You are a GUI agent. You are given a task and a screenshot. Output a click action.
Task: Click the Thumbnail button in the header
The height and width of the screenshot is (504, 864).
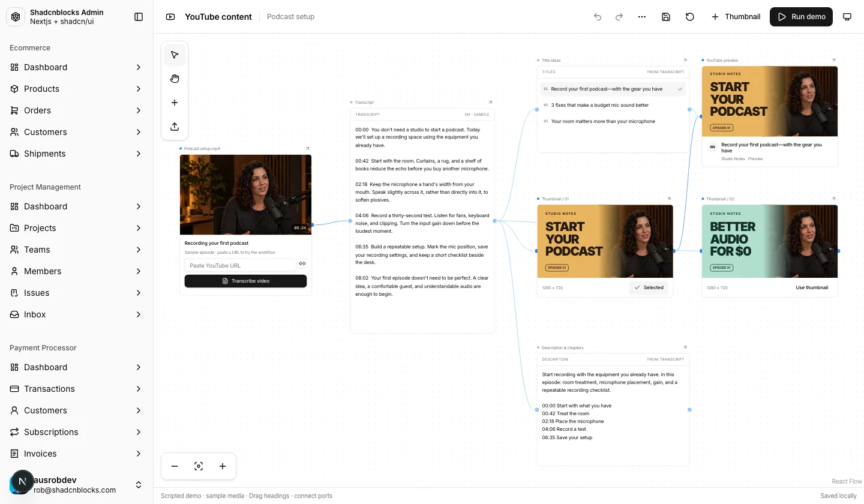736,17
